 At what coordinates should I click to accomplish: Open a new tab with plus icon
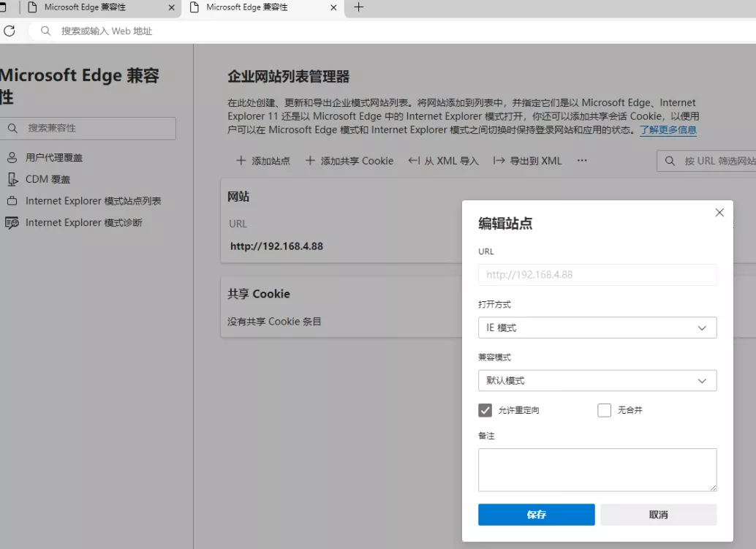358,7
